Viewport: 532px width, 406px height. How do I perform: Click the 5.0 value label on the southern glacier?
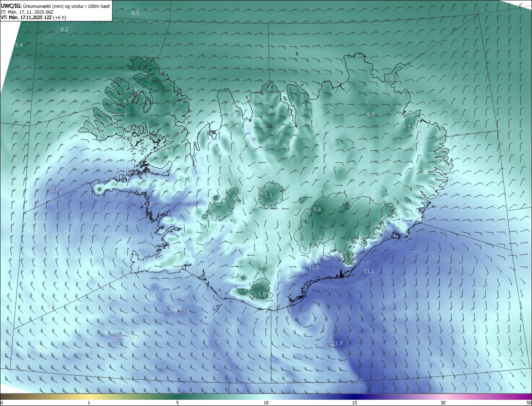pos(262,295)
